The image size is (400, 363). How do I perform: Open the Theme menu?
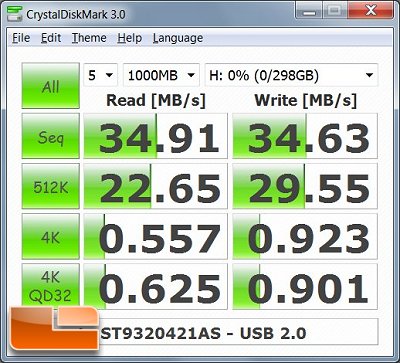tap(89, 38)
